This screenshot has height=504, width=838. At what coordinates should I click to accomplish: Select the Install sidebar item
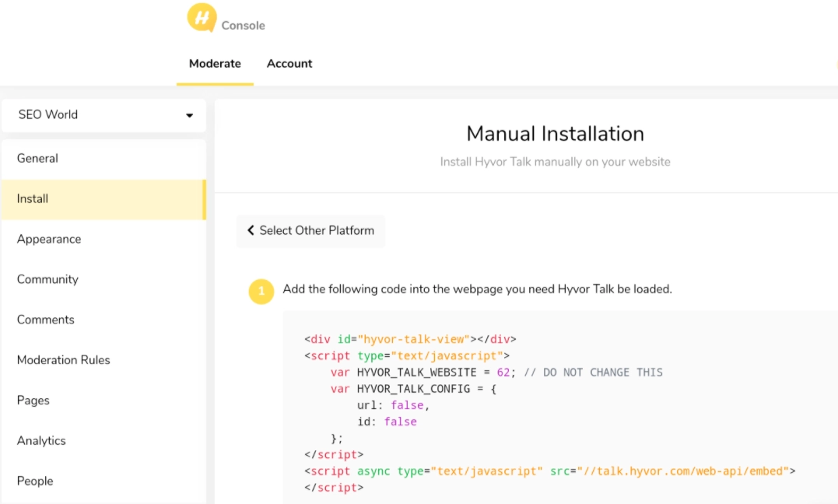[x=104, y=199]
